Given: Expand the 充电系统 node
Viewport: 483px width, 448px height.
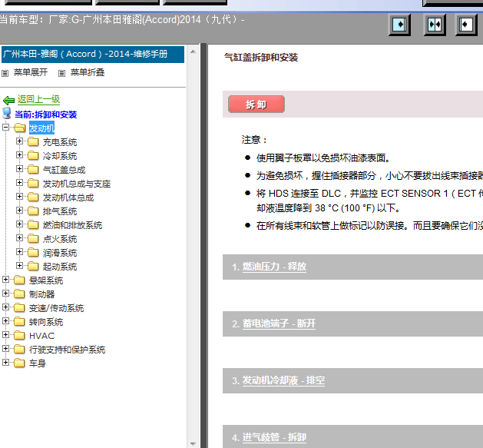Looking at the screenshot, I should coord(19,141).
